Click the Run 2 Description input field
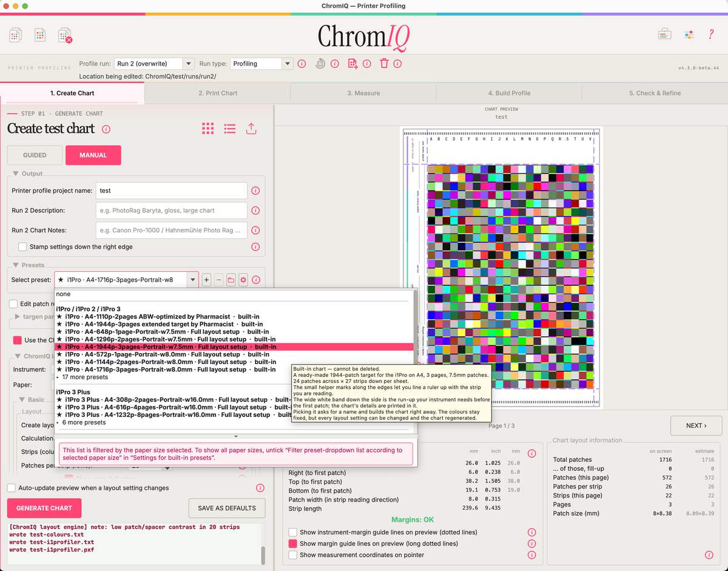Image resolution: width=728 pixels, height=571 pixels. pyautogui.click(x=172, y=211)
